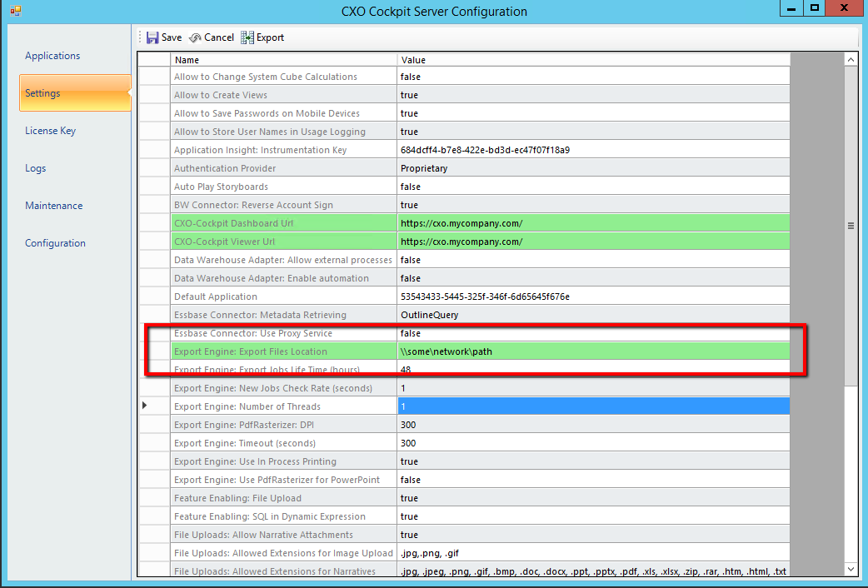The width and height of the screenshot is (868, 588).
Task: Click the Value column header
Action: [593, 60]
